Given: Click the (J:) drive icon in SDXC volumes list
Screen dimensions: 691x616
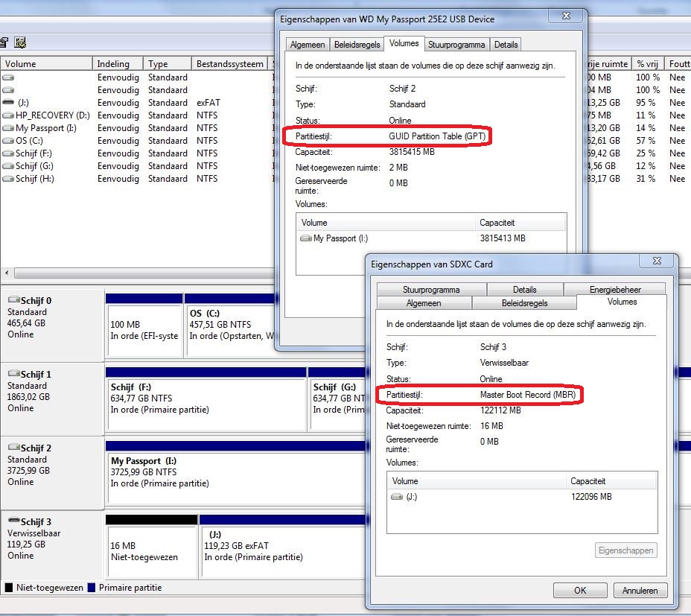Looking at the screenshot, I should point(398,497).
